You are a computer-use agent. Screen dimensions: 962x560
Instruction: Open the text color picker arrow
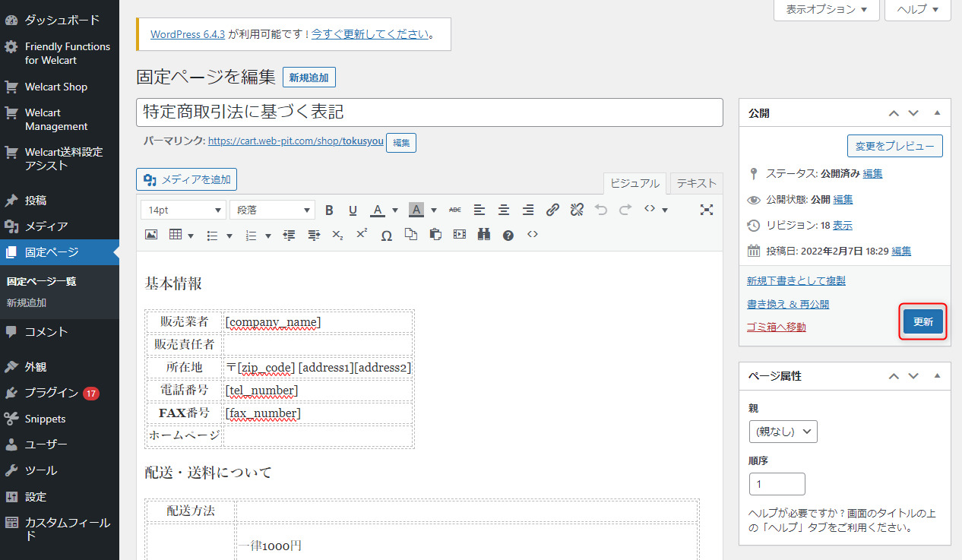[397, 210]
